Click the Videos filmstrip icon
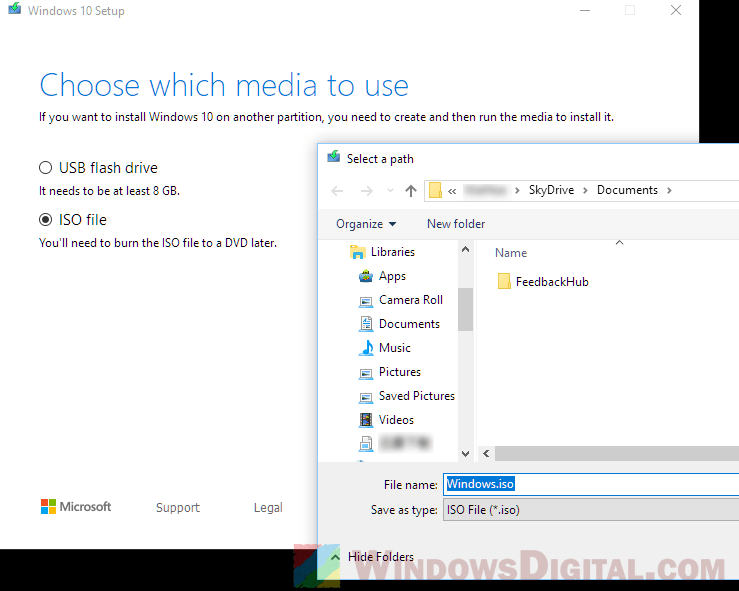Screen dimensions: 739x591 tap(366, 419)
